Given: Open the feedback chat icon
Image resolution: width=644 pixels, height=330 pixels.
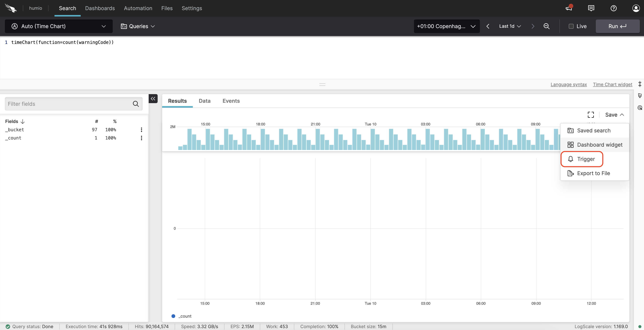Looking at the screenshot, I should (x=591, y=8).
